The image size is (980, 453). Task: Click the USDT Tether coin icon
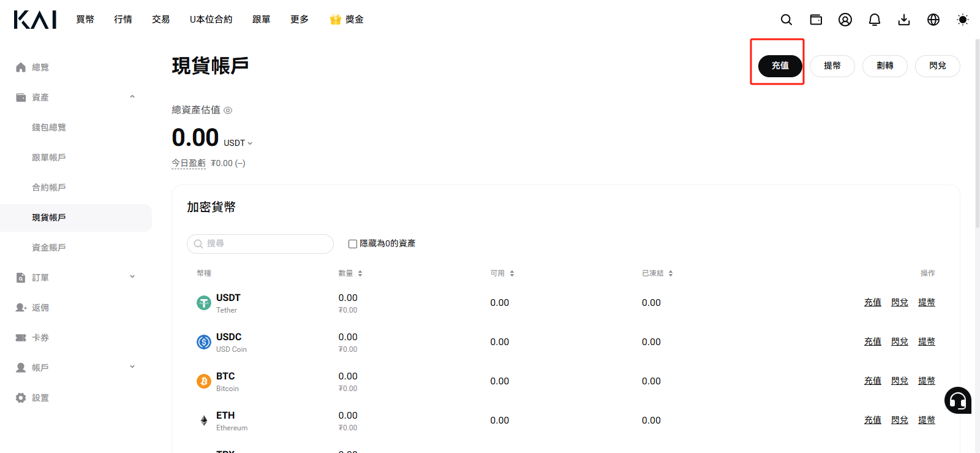204,303
